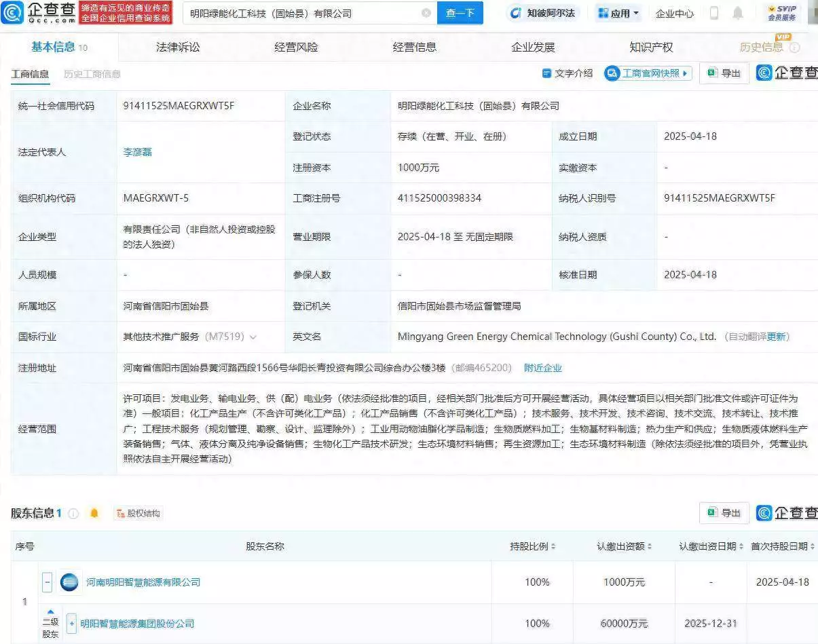Collapse 河南明阳智慧能源有限公司 shareholder row
Screen dimensions: 818x644
click(x=48, y=582)
